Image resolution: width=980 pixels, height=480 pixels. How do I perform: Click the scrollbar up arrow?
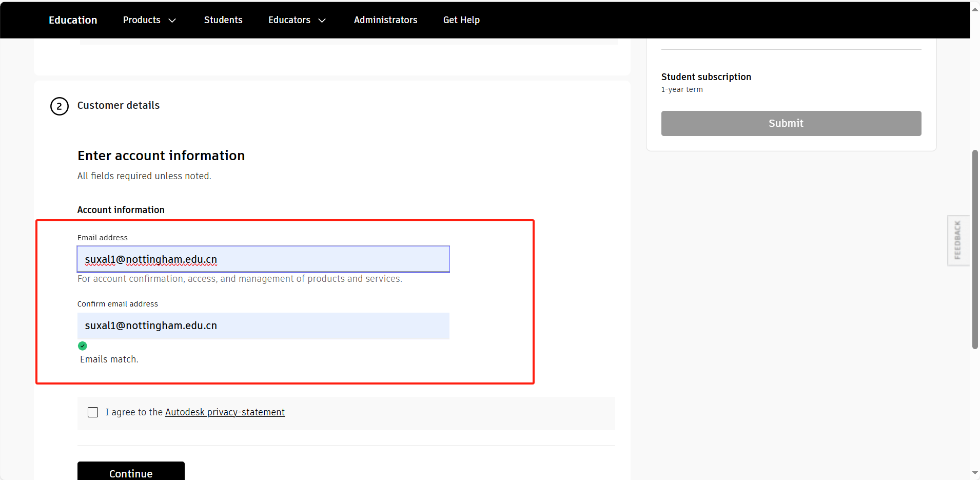coord(975,9)
